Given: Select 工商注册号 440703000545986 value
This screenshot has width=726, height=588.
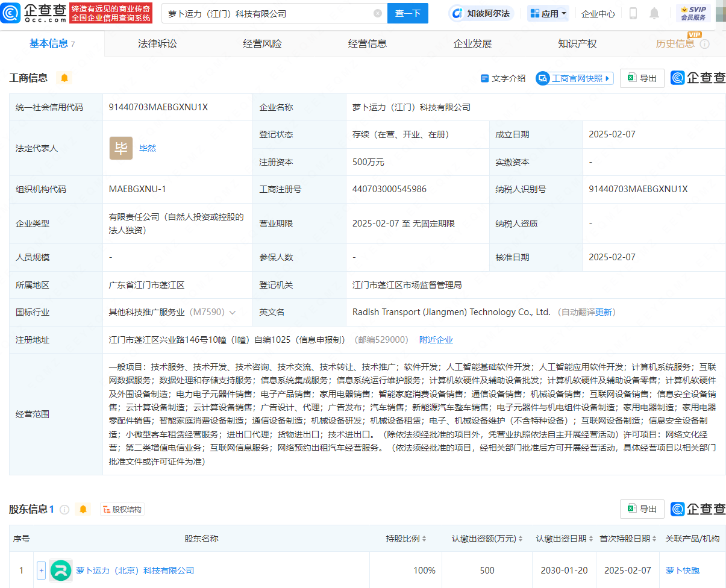Looking at the screenshot, I should (x=389, y=189).
